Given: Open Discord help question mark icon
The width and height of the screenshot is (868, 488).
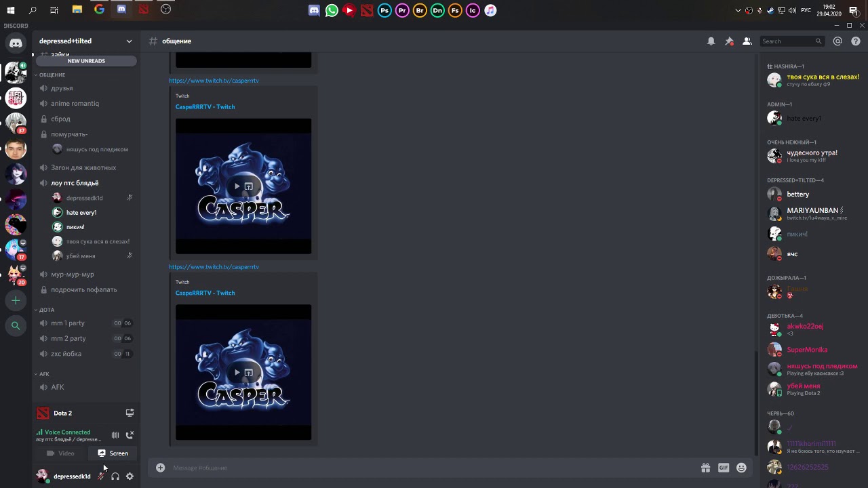Looking at the screenshot, I should (855, 41).
